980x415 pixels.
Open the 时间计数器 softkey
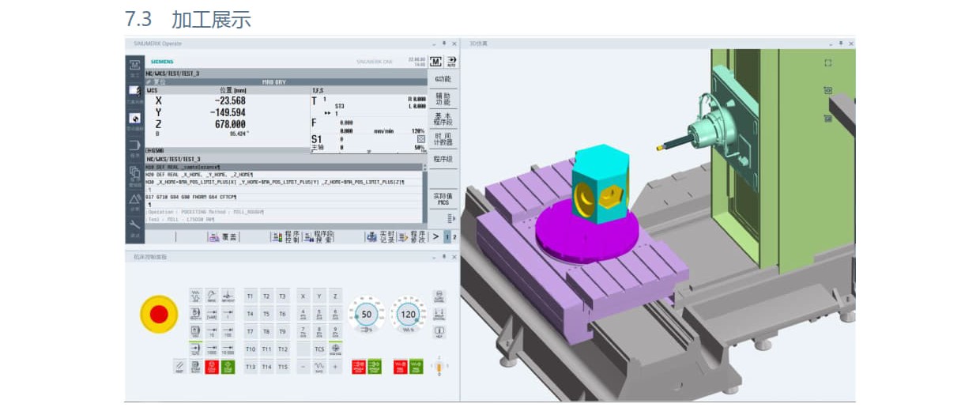(443, 138)
